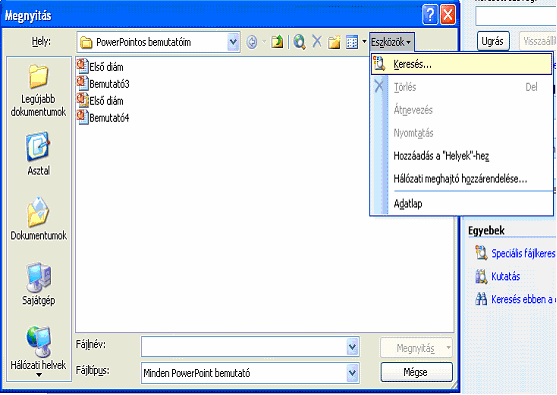The width and height of the screenshot is (557, 395).
Task: Click the Nyomtatás menu entry
Action: coord(461,133)
